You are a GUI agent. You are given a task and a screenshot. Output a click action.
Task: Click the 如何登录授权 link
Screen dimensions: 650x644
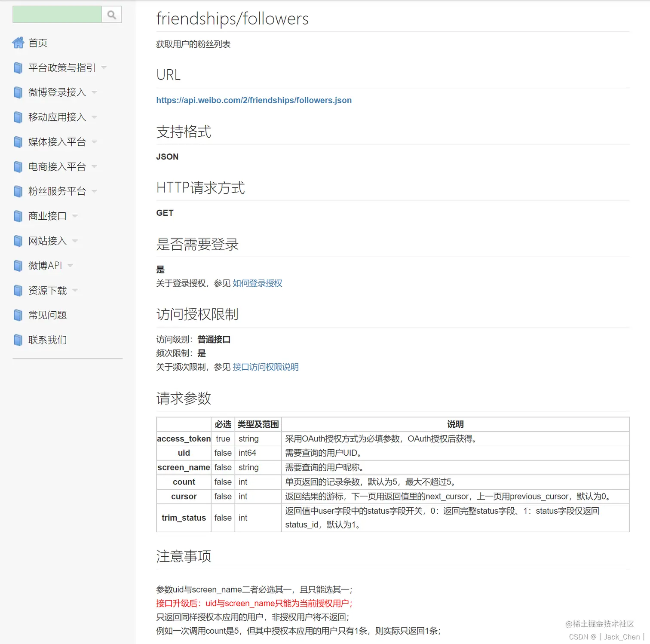click(257, 283)
